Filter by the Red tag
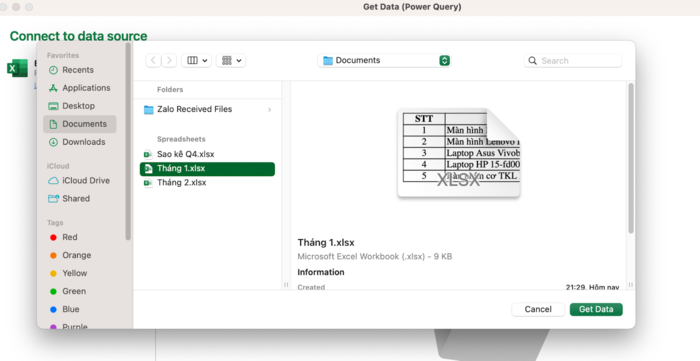 click(79, 237)
